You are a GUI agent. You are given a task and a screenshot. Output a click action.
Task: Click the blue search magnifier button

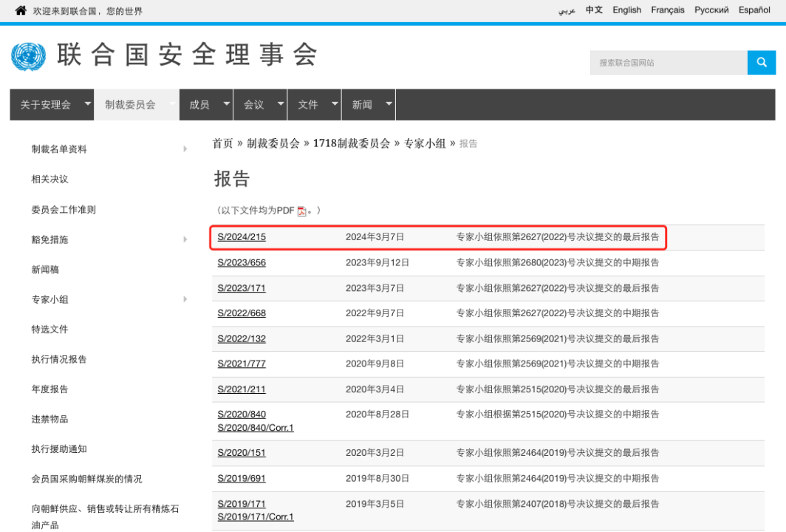[x=761, y=63]
